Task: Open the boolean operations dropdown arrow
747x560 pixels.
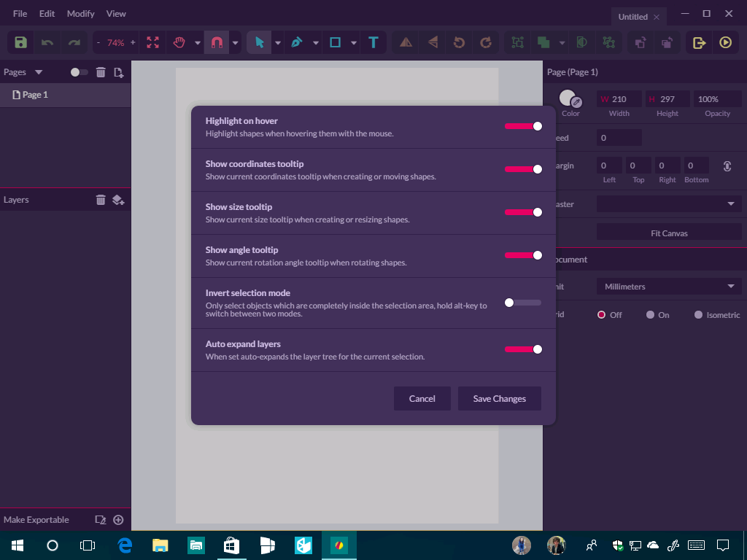Action: tap(562, 43)
